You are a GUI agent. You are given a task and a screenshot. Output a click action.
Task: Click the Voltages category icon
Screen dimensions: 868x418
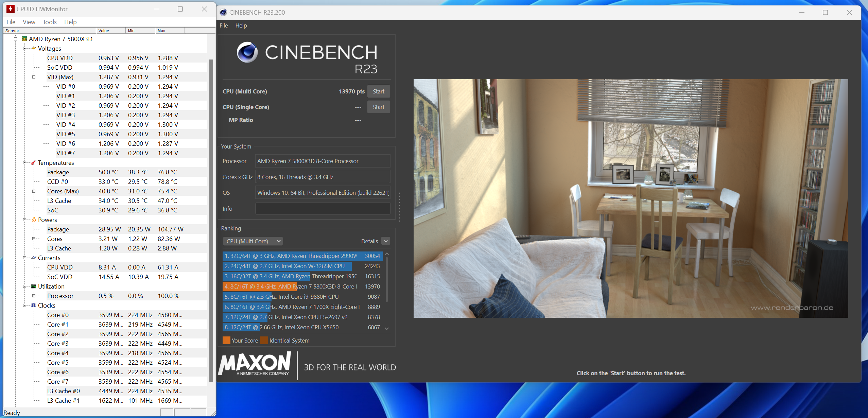33,48
